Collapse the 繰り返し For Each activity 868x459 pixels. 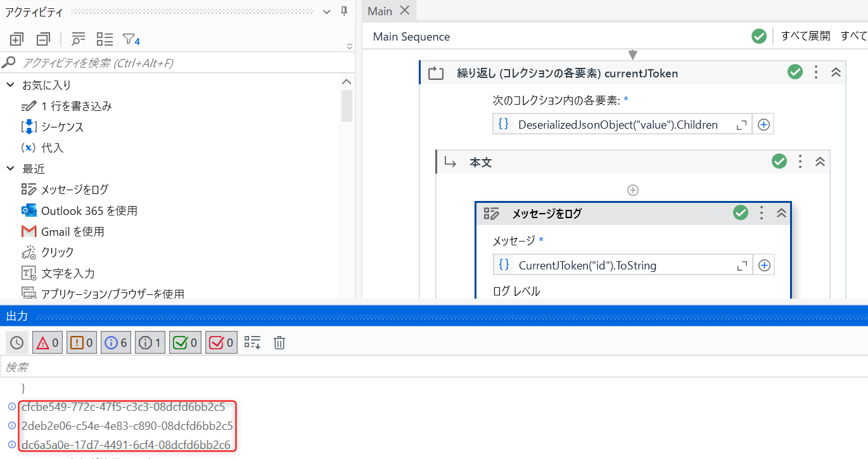(836, 72)
